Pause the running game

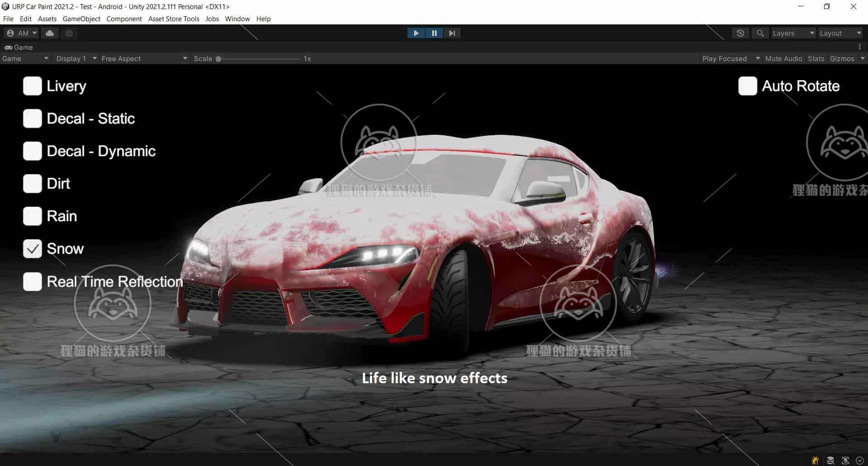pos(434,33)
